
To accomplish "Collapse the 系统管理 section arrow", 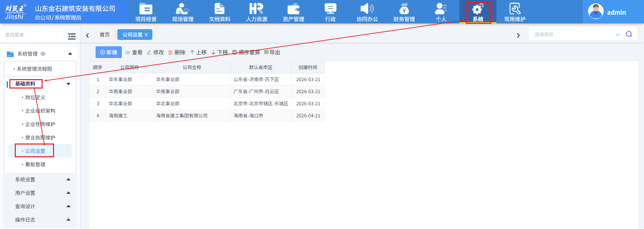I will pos(70,54).
